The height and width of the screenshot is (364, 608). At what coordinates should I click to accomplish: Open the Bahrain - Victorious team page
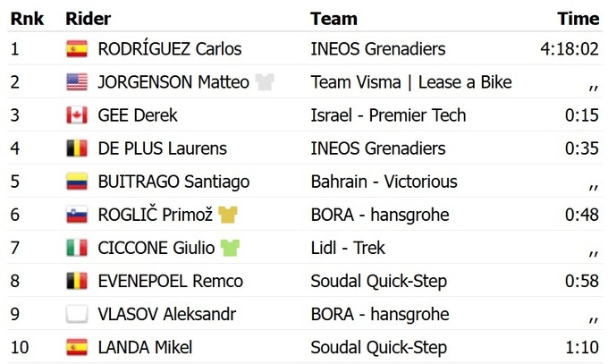(384, 182)
